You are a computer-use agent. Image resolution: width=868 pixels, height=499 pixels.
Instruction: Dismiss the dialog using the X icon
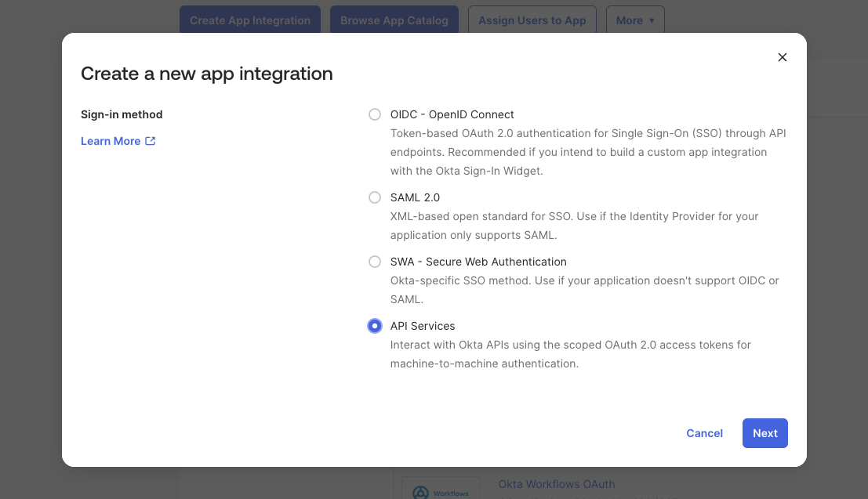(x=782, y=57)
